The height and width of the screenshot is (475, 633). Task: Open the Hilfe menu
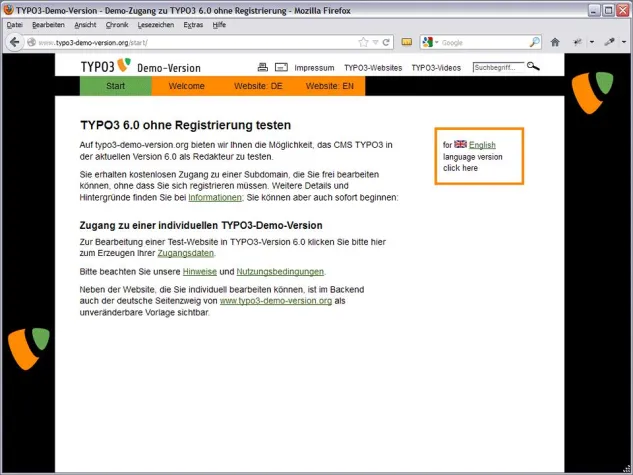pyautogui.click(x=219, y=25)
